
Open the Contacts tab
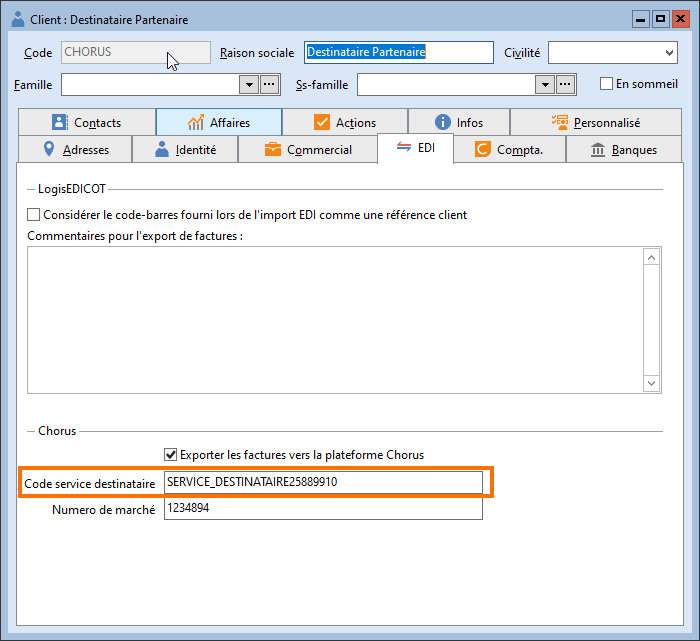[x=87, y=122]
